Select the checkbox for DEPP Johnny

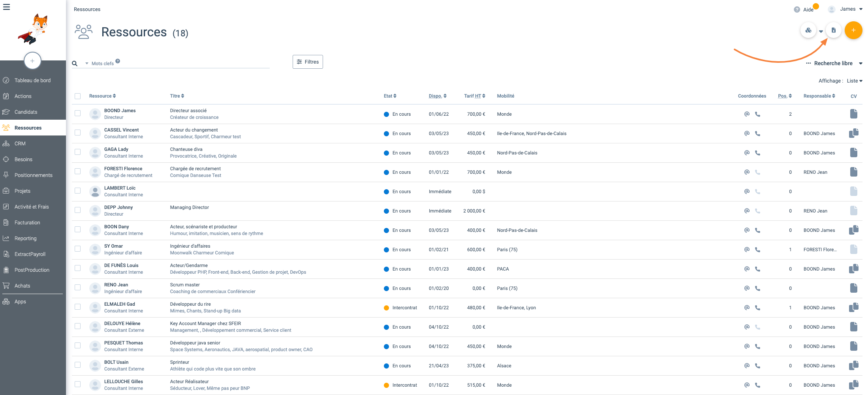pos(78,210)
